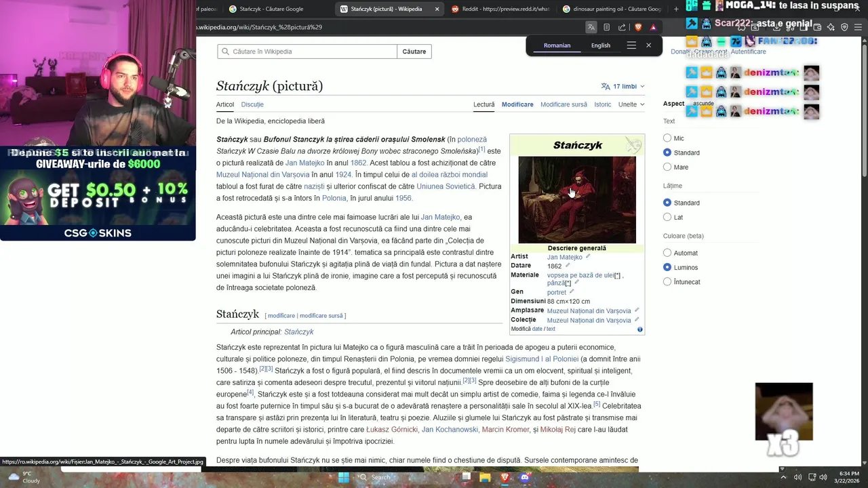Select the Lectură view tab
The width and height of the screenshot is (868, 488).
pos(484,104)
